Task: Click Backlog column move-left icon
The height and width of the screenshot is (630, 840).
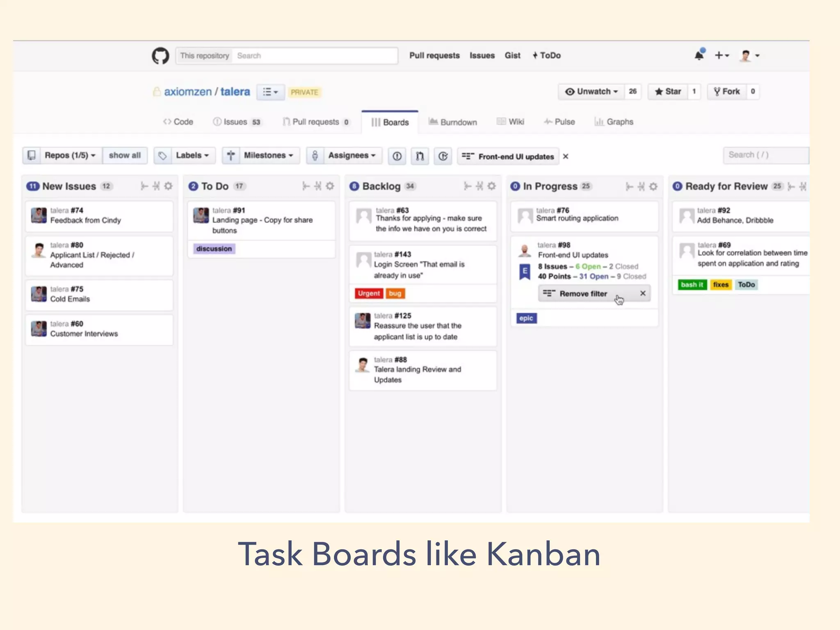Action: (x=468, y=186)
